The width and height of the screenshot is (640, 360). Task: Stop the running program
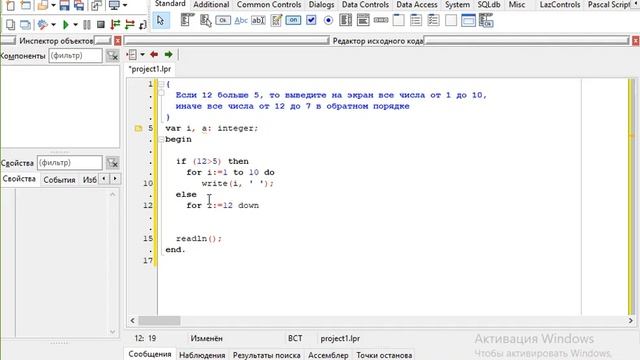101,24
